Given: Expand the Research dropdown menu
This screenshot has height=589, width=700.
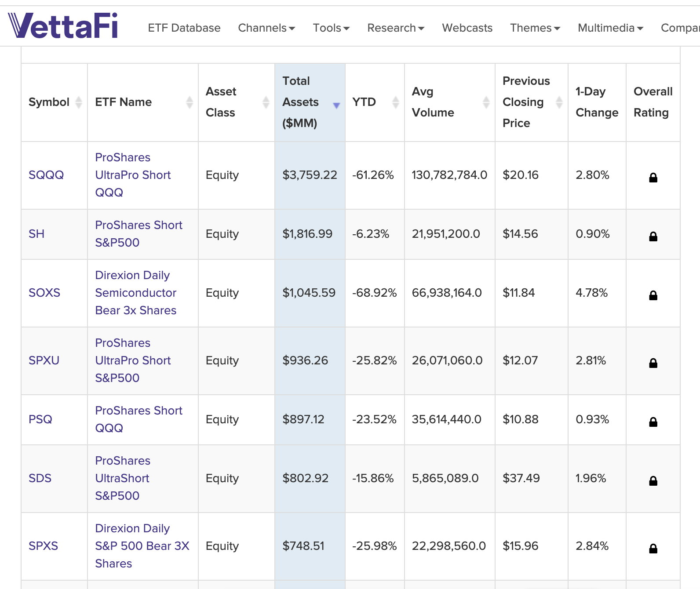Looking at the screenshot, I should 396,28.
